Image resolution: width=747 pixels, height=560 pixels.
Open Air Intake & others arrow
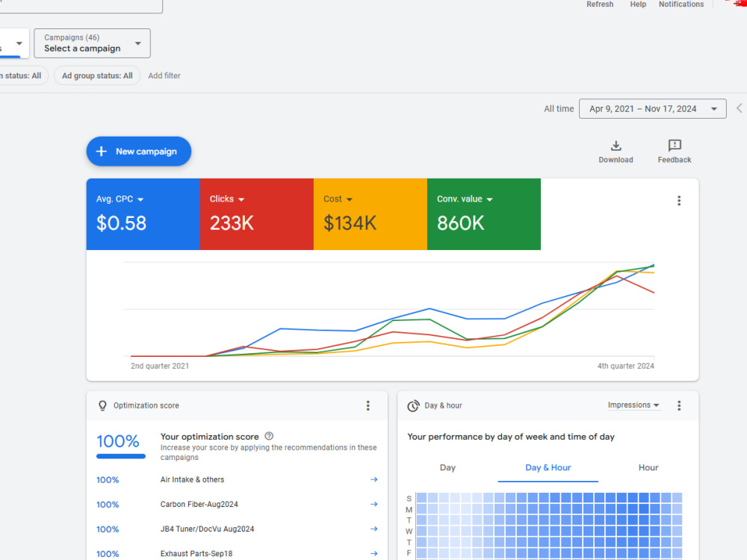[x=374, y=479]
